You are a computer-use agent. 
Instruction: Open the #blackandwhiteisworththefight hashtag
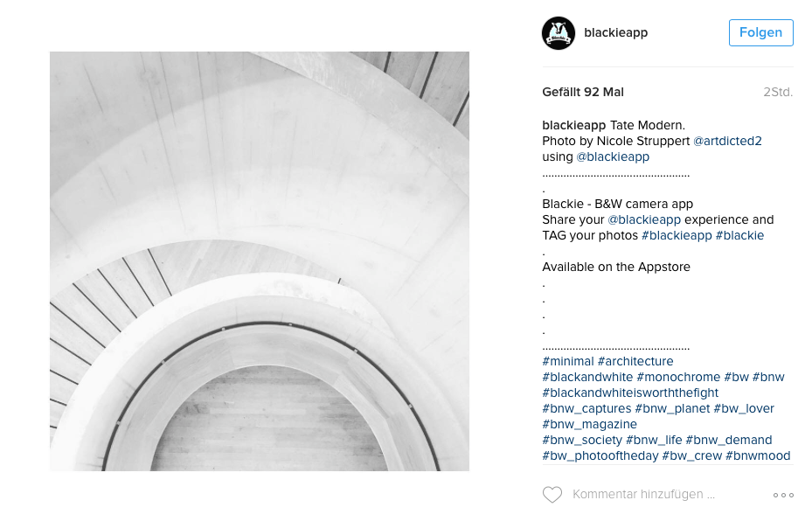[x=630, y=392]
